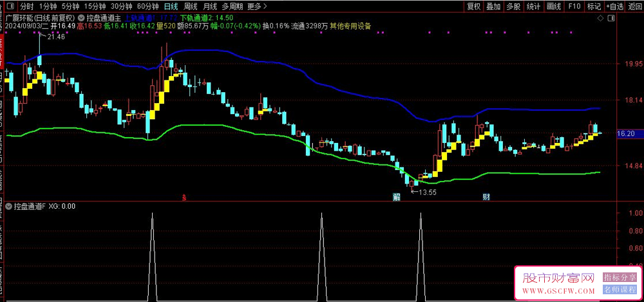Click the 返回 back button
Image resolution: width=644 pixels, height=302 pixels.
click(634, 6)
